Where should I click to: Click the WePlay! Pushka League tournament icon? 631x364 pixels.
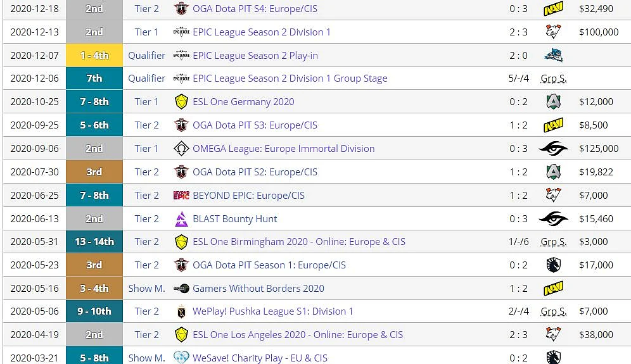(x=181, y=311)
